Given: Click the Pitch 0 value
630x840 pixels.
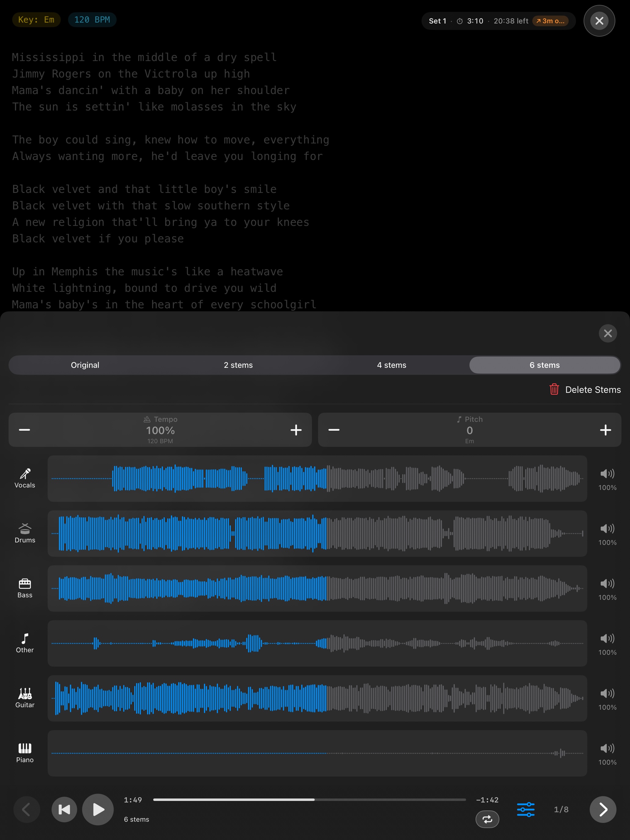Looking at the screenshot, I should (470, 430).
